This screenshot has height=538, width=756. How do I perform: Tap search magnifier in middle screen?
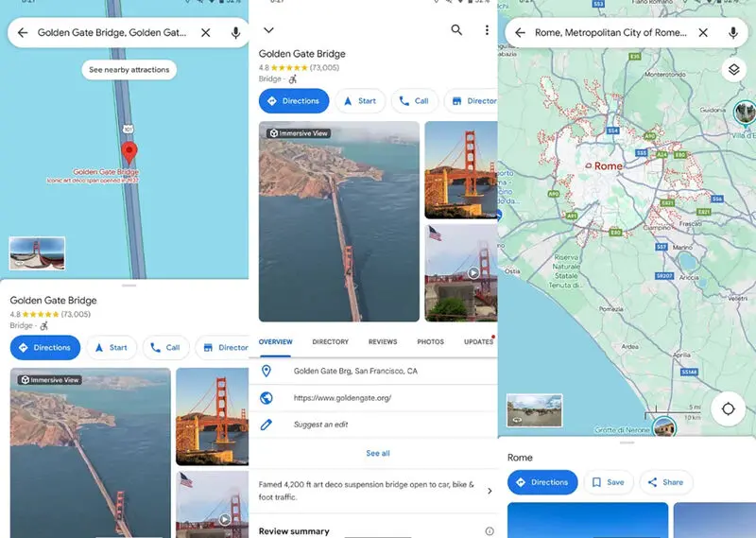pos(456,30)
